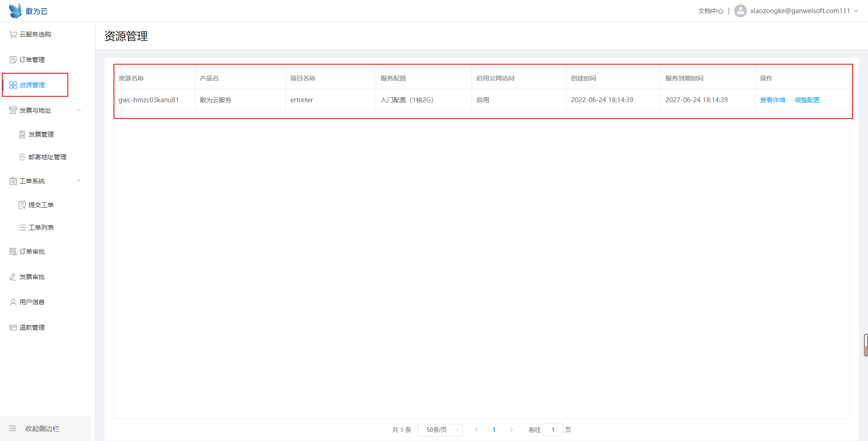
Task: Open account dropdown arrow next to email
Action: (856, 11)
